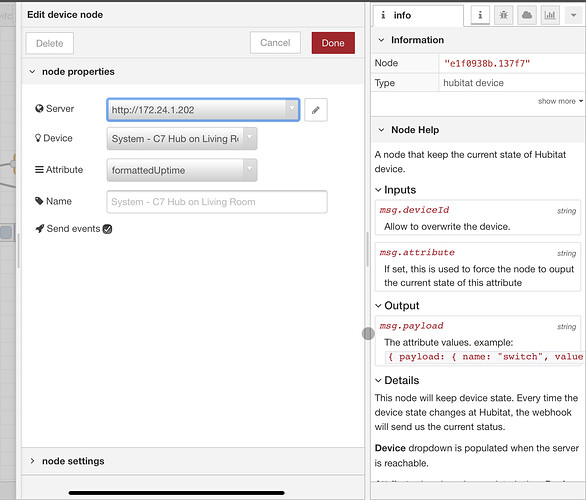Viewport: 586px width, 500px height.
Task: Open the cloud icon sidebar tab
Action: pos(527,15)
